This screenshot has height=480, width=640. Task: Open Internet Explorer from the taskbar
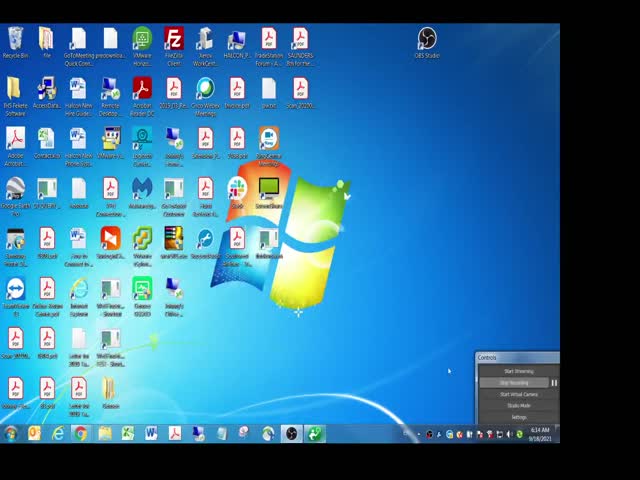58,433
